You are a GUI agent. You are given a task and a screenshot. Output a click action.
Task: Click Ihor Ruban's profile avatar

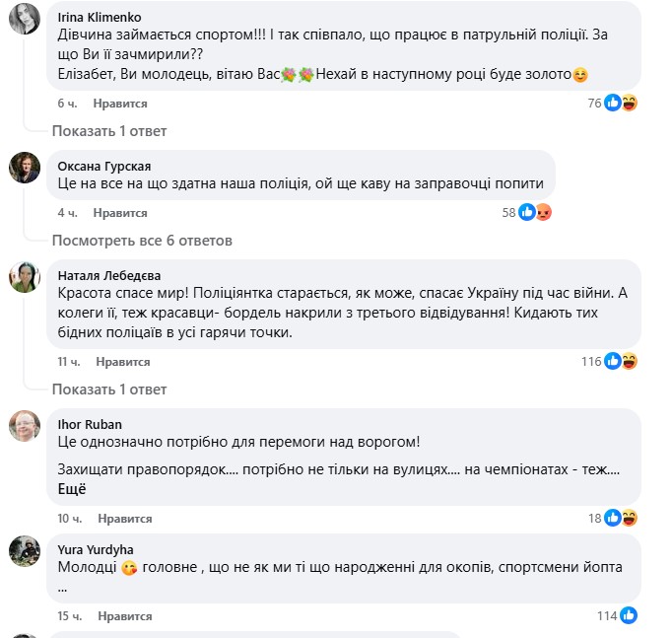tap(24, 426)
